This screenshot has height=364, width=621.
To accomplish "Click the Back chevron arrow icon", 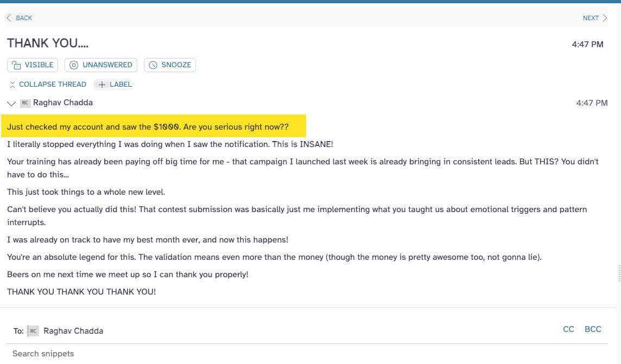I will pyautogui.click(x=9, y=18).
